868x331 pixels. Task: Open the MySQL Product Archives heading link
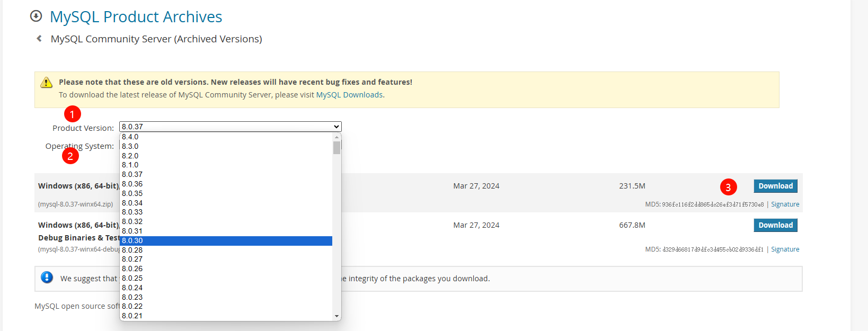point(136,16)
